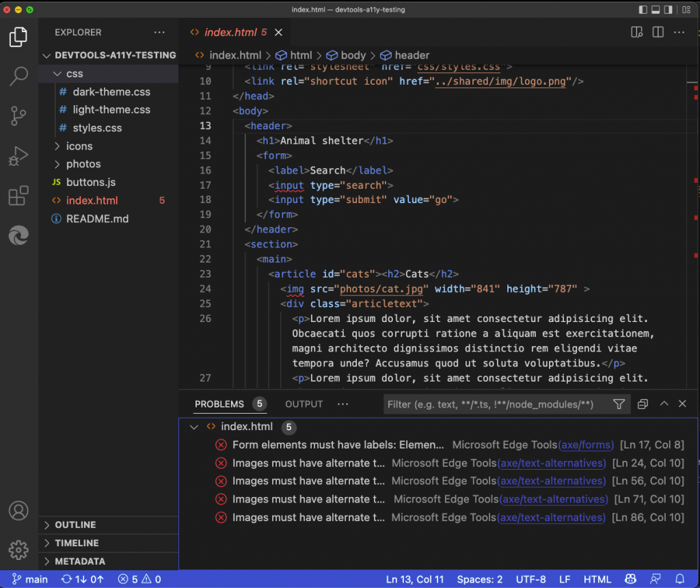The width and height of the screenshot is (700, 588).
Task: Toggle the problems filter funnel icon
Action: coord(619,404)
